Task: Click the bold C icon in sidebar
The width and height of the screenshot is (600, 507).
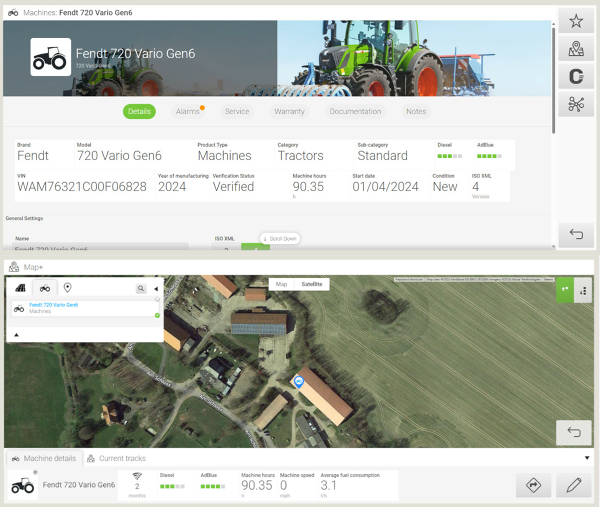Action: pyautogui.click(x=576, y=76)
